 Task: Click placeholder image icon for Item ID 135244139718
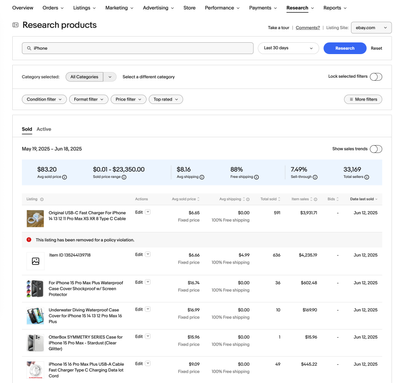[x=35, y=261]
